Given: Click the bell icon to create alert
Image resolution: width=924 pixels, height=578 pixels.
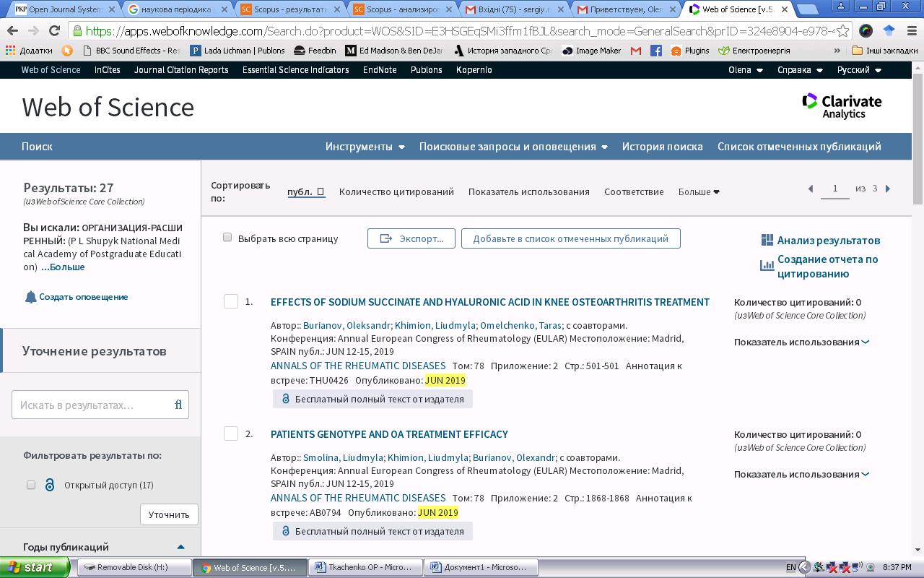Looking at the screenshot, I should coord(30,297).
